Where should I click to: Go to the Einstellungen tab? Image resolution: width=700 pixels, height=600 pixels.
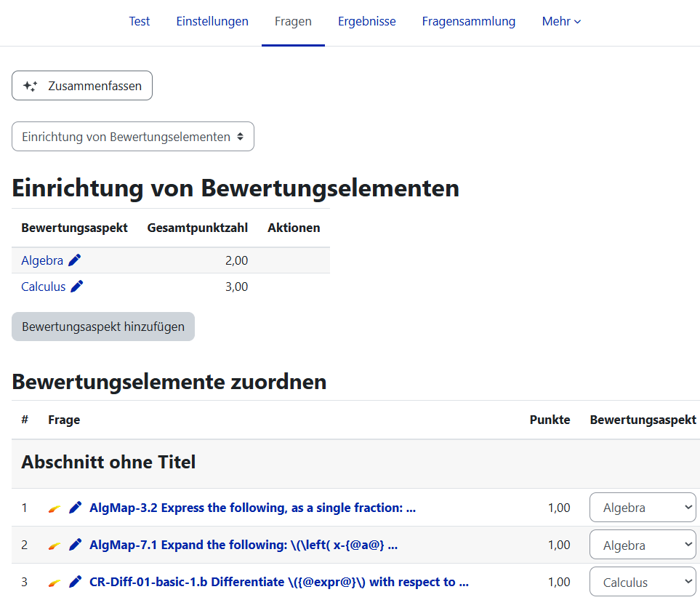[212, 22]
